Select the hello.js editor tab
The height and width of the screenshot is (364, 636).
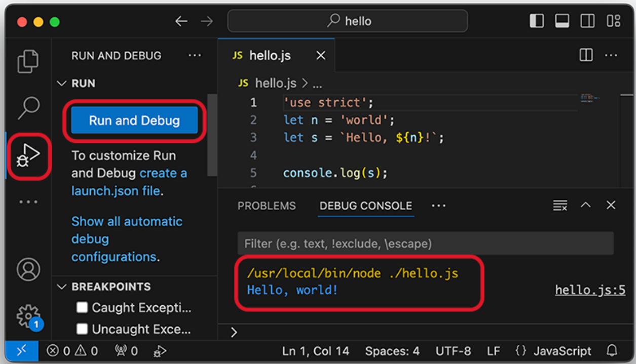click(x=270, y=56)
